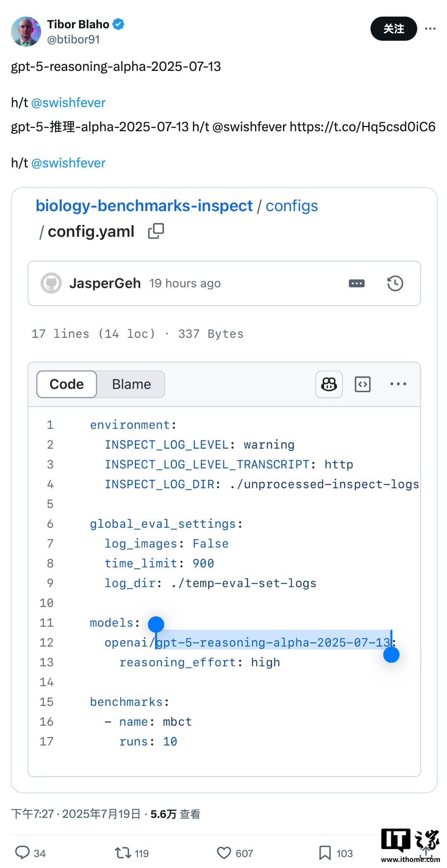Switch to the Blame tab
Screen dimensions: 447x868
tap(131, 384)
